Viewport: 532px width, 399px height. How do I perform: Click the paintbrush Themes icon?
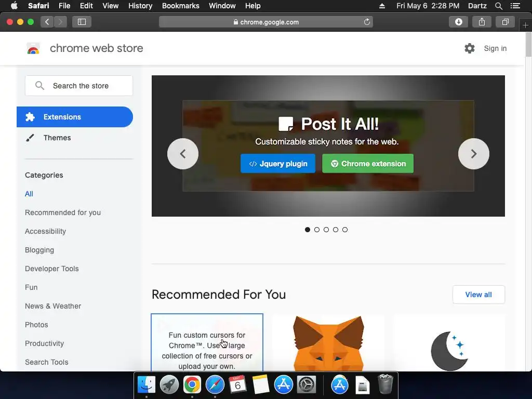click(30, 138)
